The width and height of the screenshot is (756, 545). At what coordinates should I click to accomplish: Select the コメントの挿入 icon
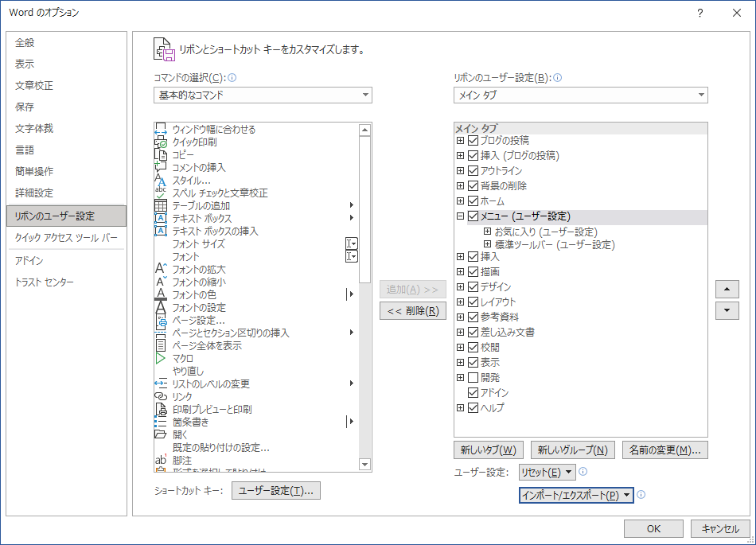click(161, 167)
